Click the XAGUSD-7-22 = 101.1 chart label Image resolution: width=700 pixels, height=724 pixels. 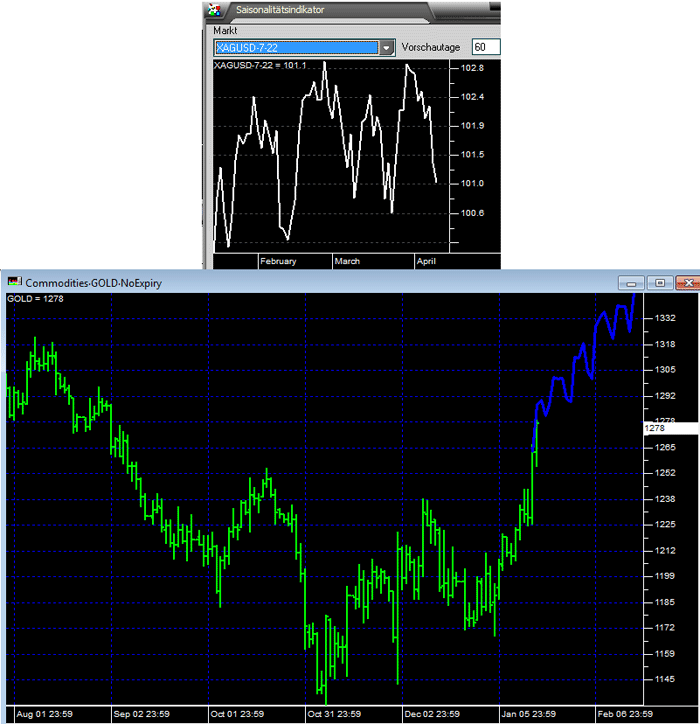[x=261, y=65]
